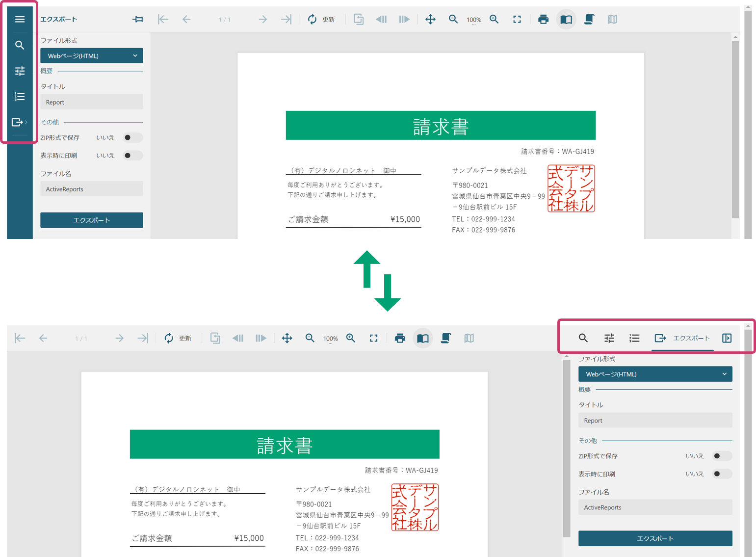Image resolution: width=756 pixels, height=557 pixels.
Task: Select the move/pan tool in upper viewer
Action: pyautogui.click(x=430, y=19)
